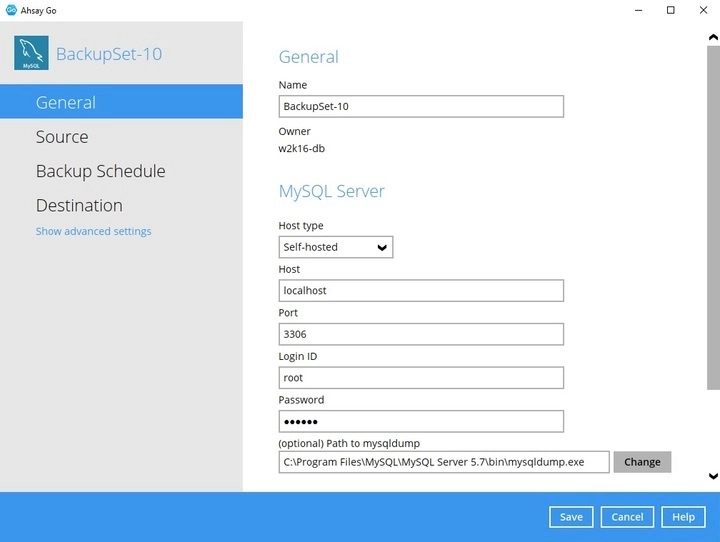Switch to the Source section
Screen dimensions: 720x542
tap(62, 137)
